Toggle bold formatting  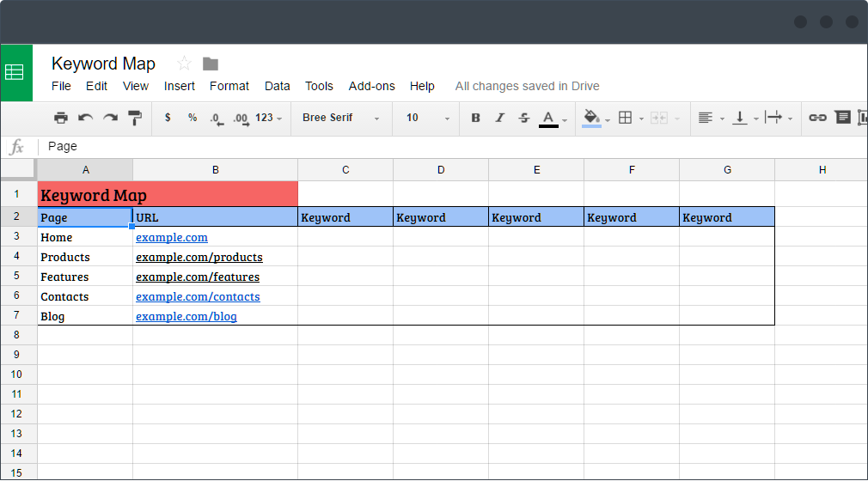pyautogui.click(x=475, y=118)
